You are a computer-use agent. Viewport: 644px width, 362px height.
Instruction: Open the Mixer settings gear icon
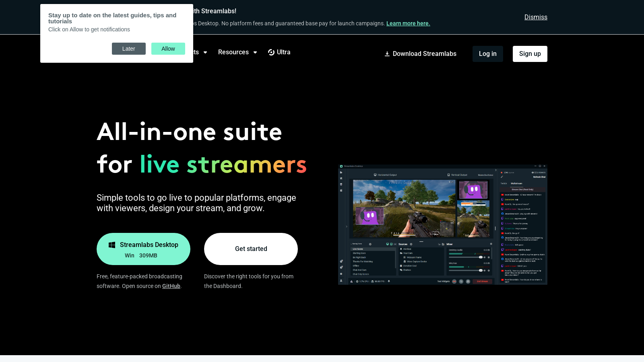click(x=491, y=244)
